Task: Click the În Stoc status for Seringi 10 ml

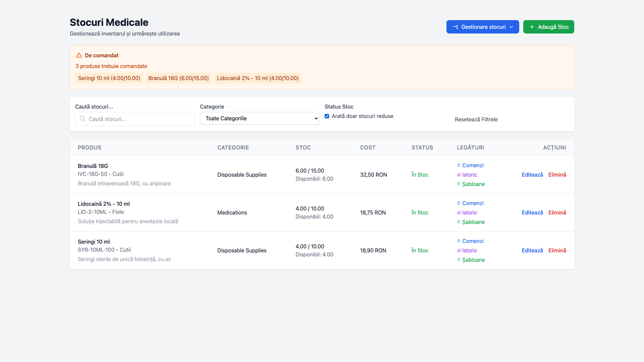Action: pos(420,250)
